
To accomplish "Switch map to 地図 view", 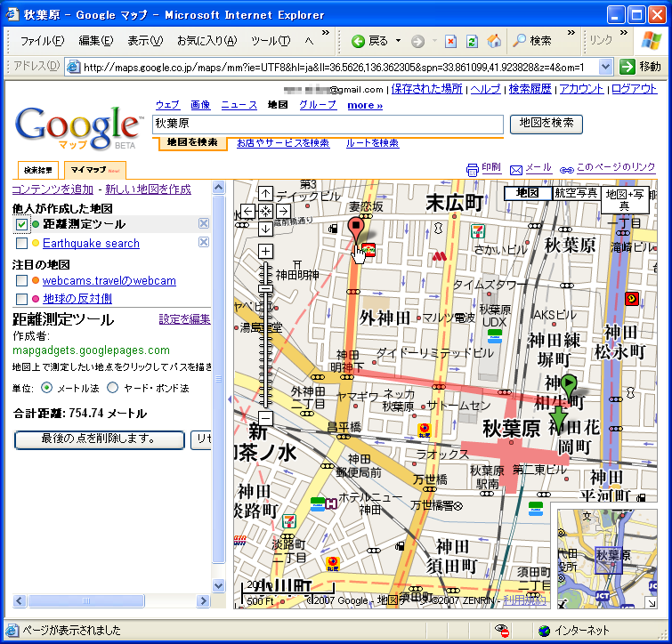I will (x=528, y=193).
